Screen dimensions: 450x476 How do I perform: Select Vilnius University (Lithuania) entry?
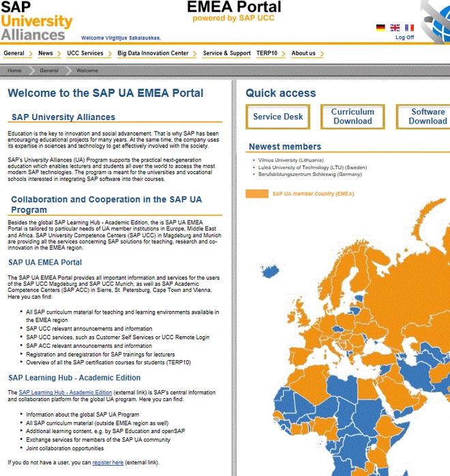290,160
